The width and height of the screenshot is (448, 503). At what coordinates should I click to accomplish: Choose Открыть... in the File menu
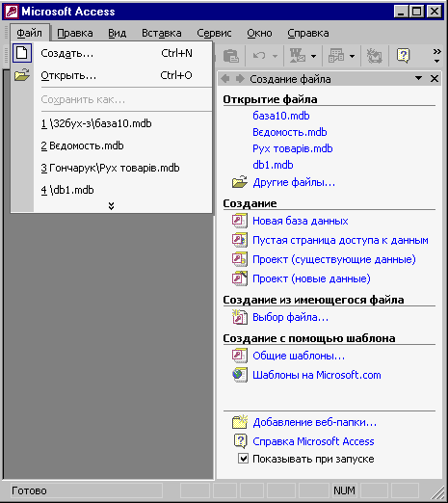click(112, 75)
